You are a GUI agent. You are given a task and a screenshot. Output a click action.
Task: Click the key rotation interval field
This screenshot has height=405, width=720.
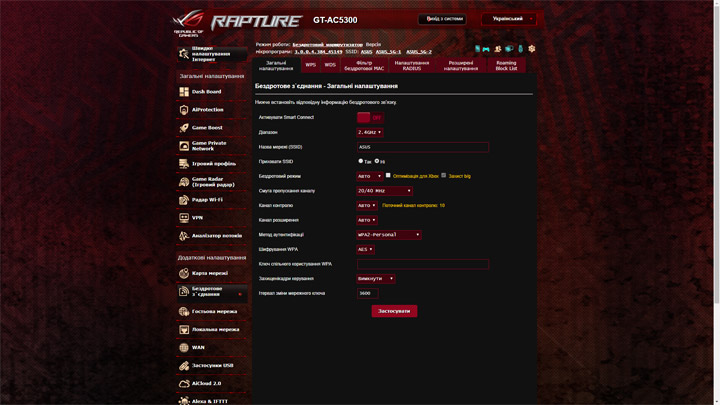367,293
